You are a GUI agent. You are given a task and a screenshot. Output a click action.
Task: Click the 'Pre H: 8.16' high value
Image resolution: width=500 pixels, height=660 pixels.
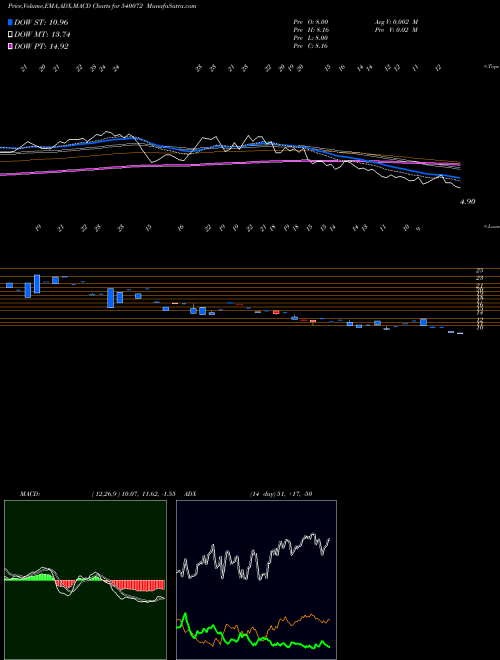coord(311,30)
